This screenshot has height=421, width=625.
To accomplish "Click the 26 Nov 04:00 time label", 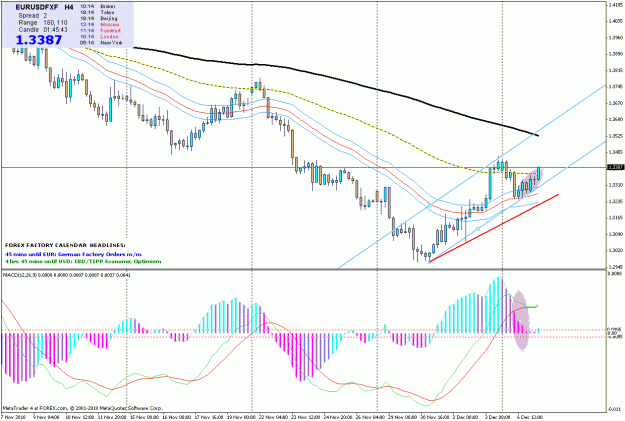I will (370, 417).
